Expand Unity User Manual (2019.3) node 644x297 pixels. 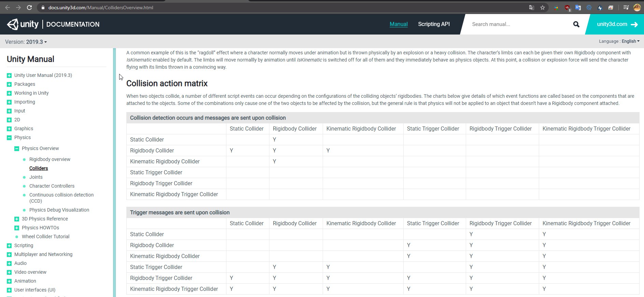[9, 76]
